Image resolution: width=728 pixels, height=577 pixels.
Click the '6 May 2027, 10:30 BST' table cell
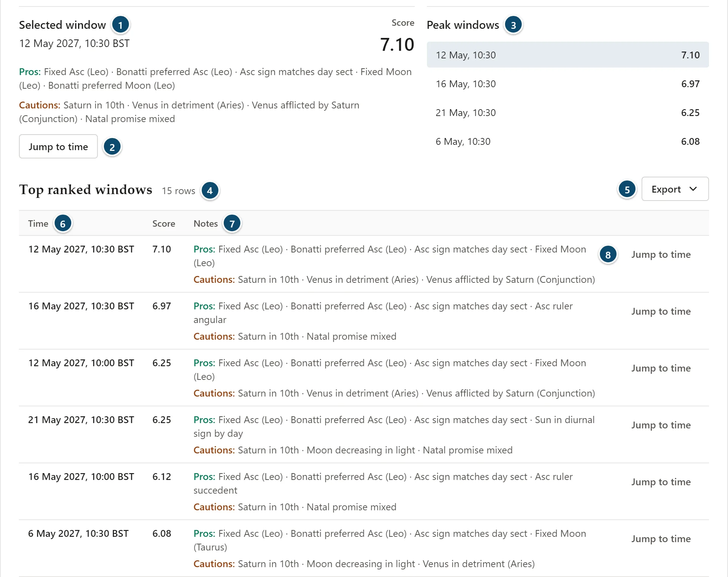coord(78,533)
